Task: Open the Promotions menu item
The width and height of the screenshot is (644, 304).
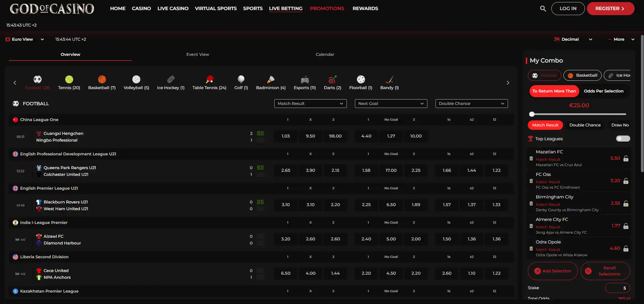Action: (327, 8)
